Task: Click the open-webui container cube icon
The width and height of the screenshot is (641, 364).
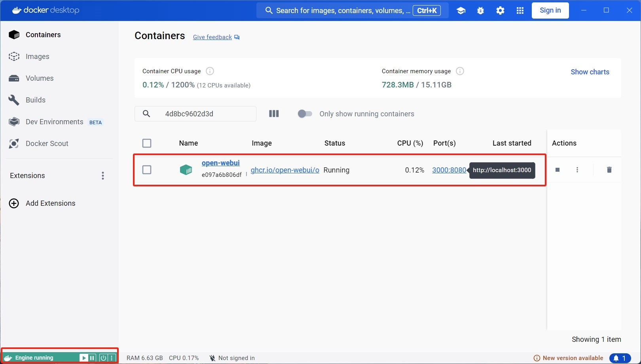Action: (186, 170)
